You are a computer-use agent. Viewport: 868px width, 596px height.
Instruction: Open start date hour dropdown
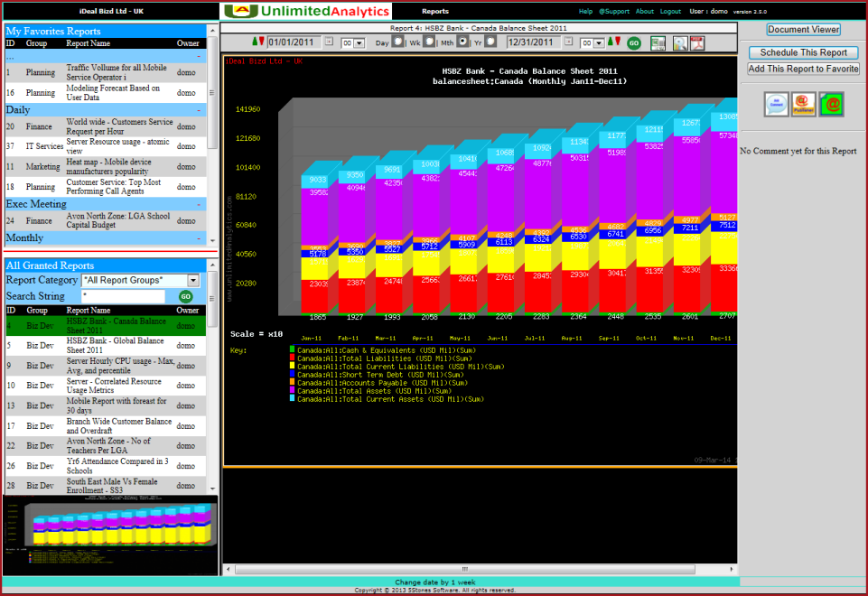click(x=353, y=42)
